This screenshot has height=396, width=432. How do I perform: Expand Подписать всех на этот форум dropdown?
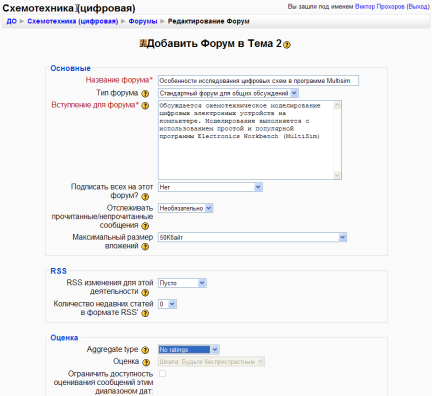click(210, 187)
